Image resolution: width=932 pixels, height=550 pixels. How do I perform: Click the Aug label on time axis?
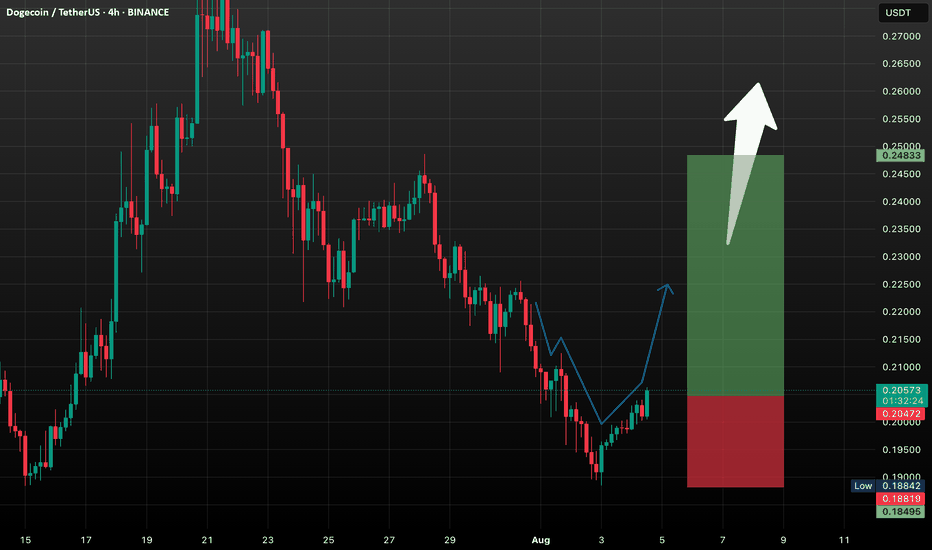pyautogui.click(x=540, y=540)
